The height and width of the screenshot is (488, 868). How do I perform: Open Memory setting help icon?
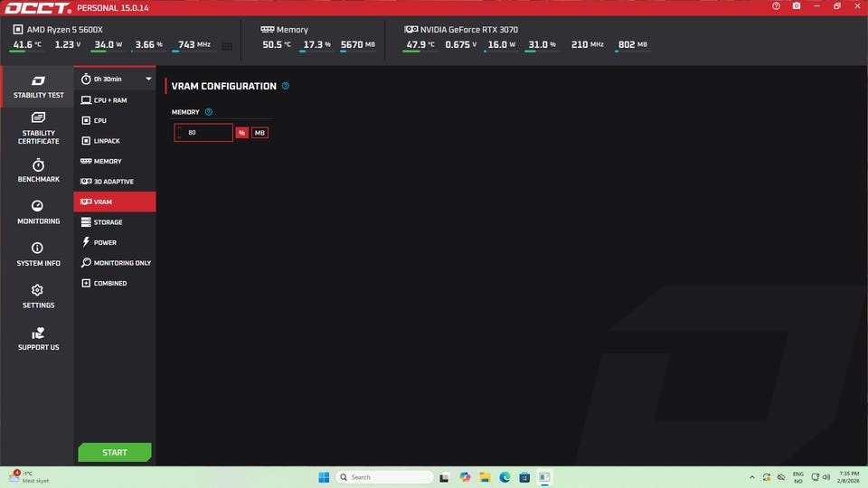click(x=209, y=112)
